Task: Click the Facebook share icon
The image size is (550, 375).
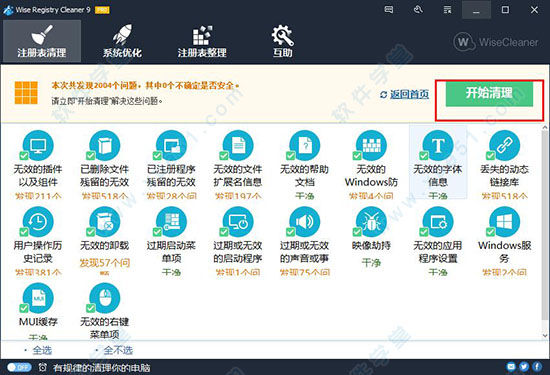Action: pyautogui.click(x=537, y=367)
